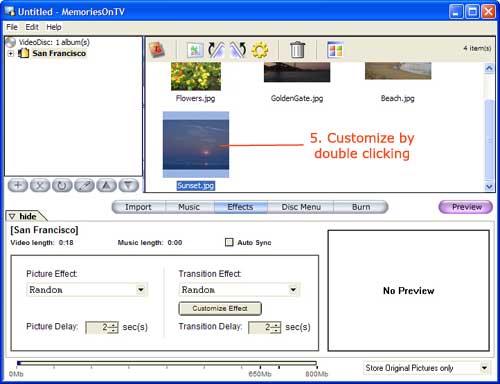Expand the San Francisco album tree node
Viewport: 500px width, 384px height.
coord(11,54)
